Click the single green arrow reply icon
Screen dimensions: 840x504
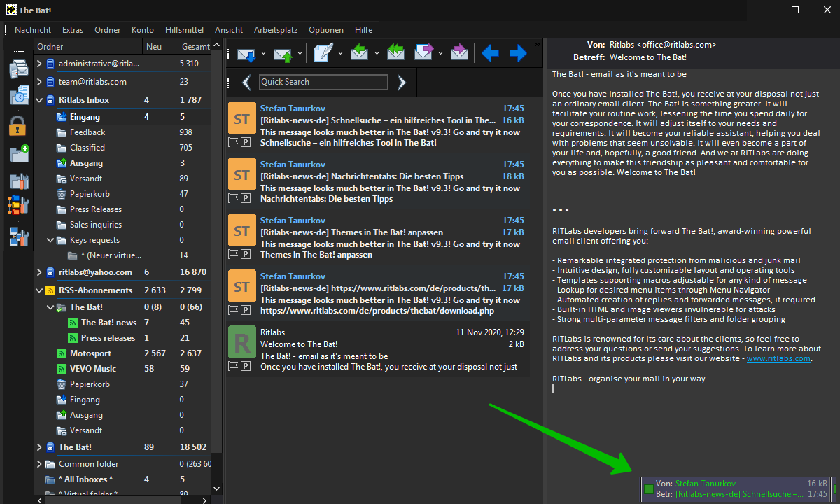tap(359, 53)
